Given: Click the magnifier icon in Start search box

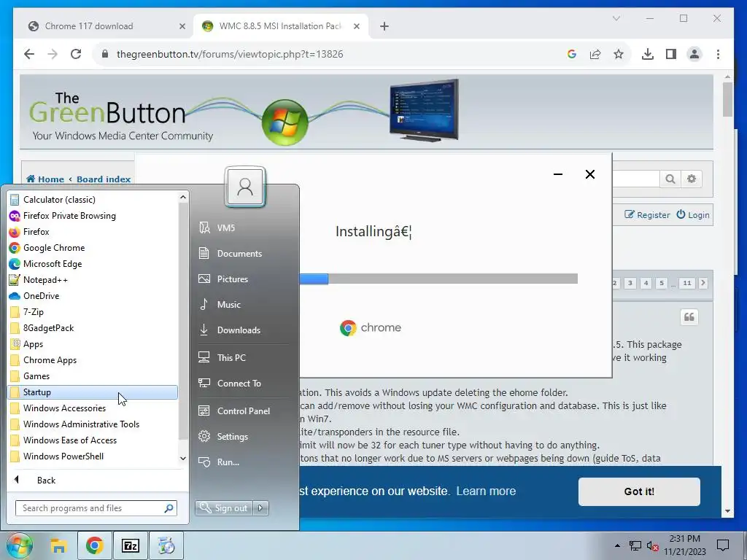Looking at the screenshot, I should click(169, 508).
